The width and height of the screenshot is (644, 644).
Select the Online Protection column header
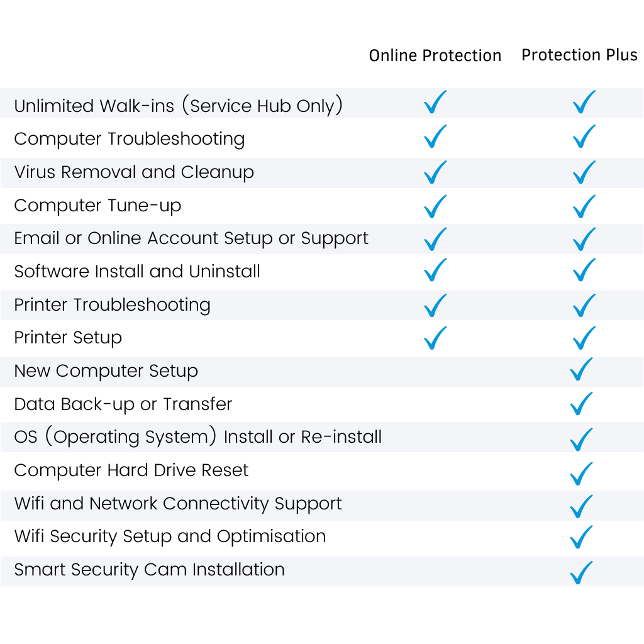[x=435, y=55]
